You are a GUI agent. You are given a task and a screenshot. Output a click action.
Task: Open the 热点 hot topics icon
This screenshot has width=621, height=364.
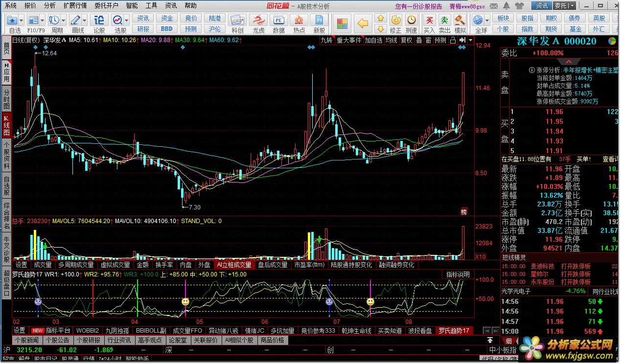coord(299,20)
